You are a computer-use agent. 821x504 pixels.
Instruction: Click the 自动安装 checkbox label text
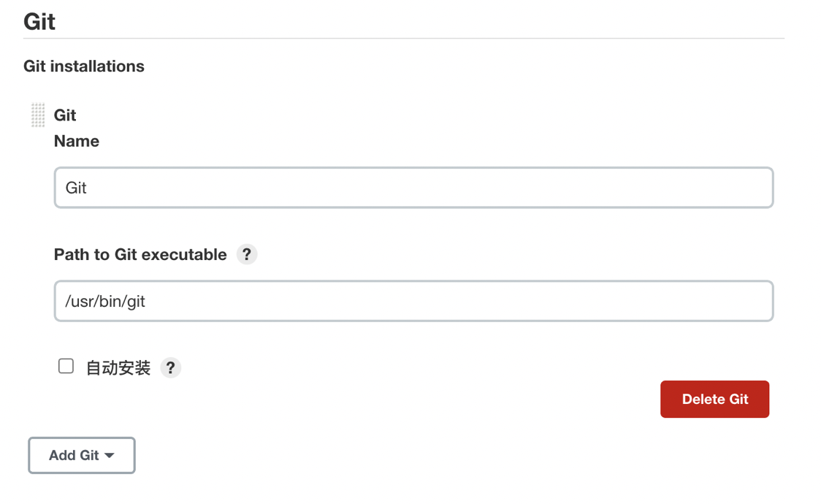click(118, 368)
